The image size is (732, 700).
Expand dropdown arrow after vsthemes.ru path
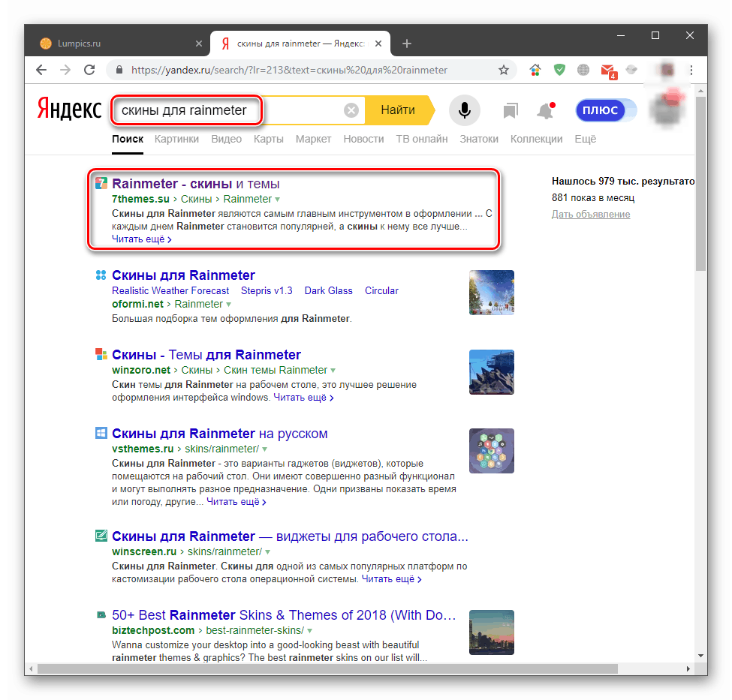click(265, 449)
